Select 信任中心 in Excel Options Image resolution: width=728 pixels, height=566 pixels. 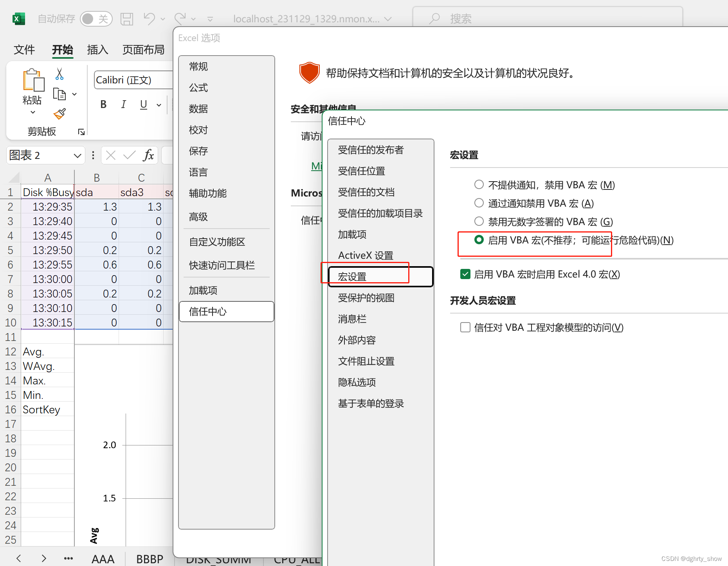click(227, 312)
